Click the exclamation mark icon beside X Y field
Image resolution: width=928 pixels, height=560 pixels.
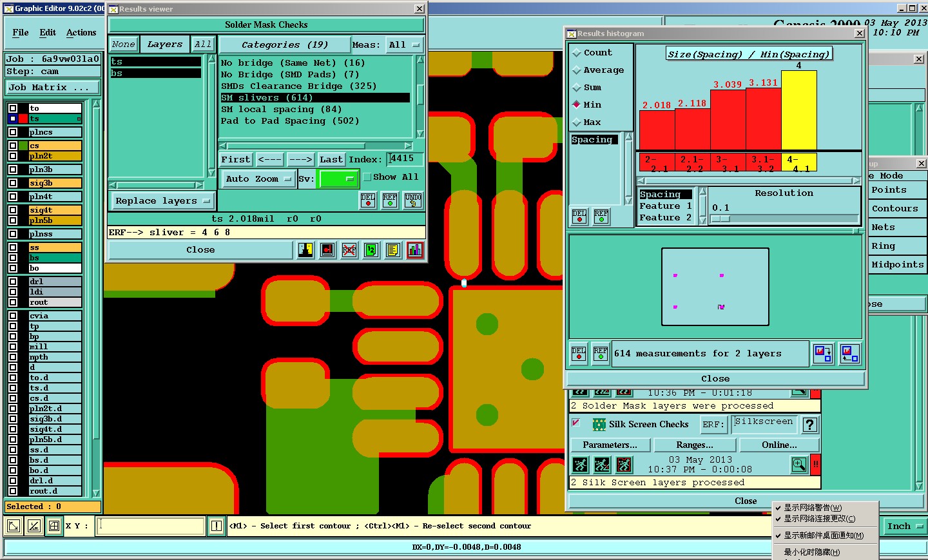(x=217, y=526)
